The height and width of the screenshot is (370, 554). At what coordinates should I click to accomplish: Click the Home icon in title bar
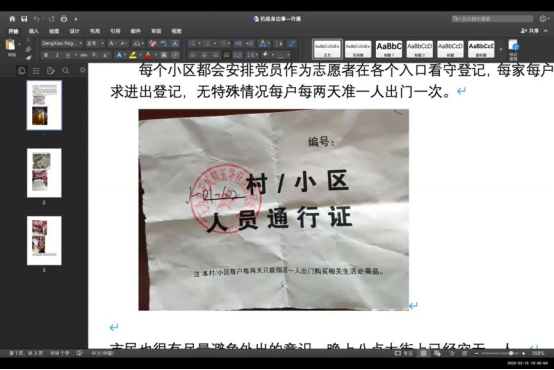click(12, 19)
